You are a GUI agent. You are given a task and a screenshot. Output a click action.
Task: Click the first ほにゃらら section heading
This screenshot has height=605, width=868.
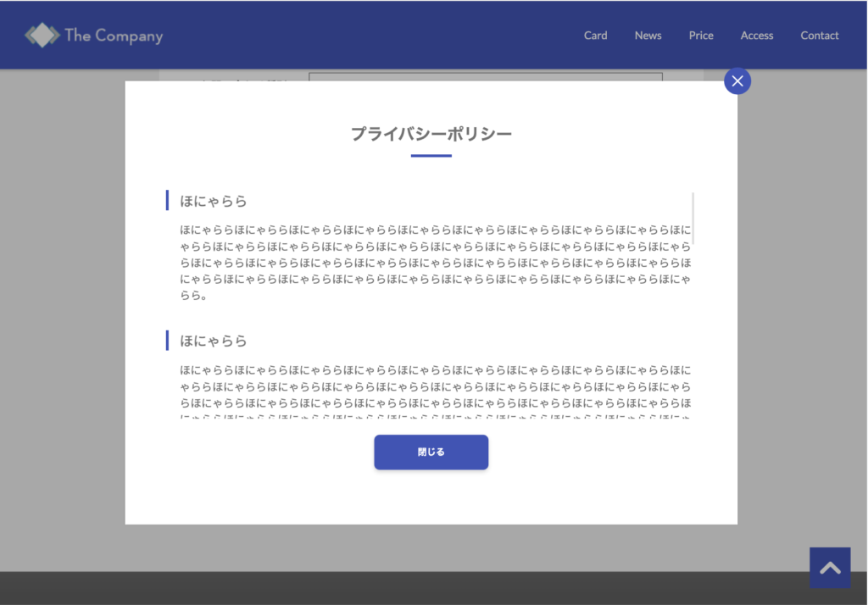pyautogui.click(x=214, y=201)
